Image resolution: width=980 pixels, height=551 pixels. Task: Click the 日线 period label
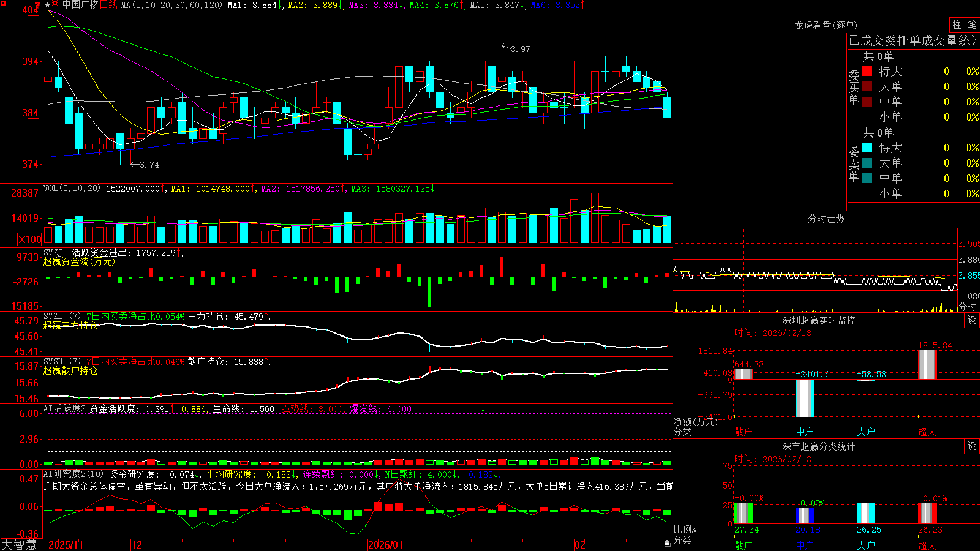(108, 5)
